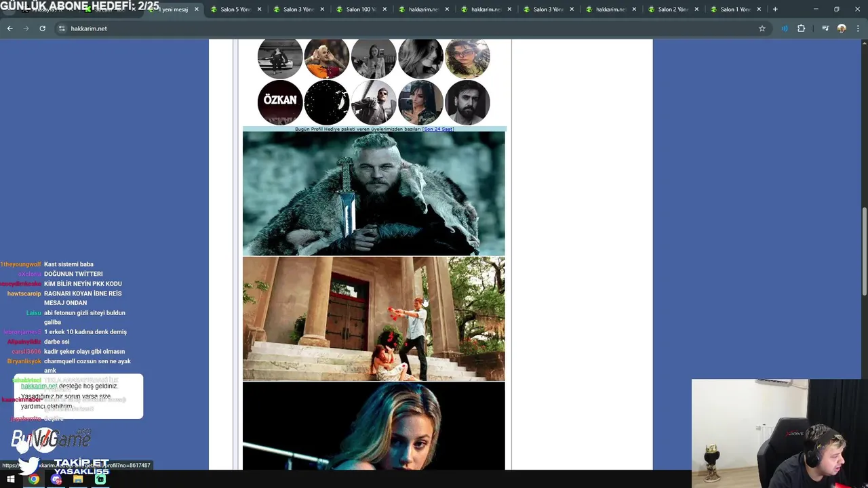Screen dimensions: 868x488
Task: Close the 'Salon 1 Yön' tab
Action: tap(759, 9)
